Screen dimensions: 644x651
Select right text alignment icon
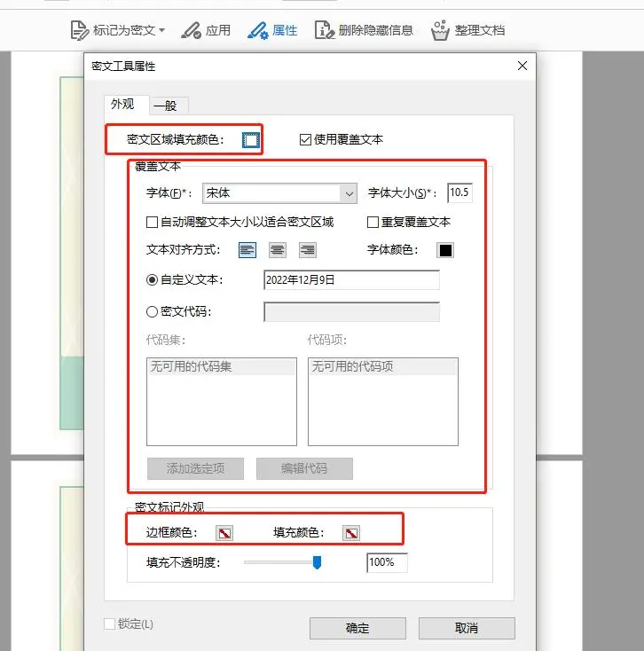pyautogui.click(x=308, y=250)
